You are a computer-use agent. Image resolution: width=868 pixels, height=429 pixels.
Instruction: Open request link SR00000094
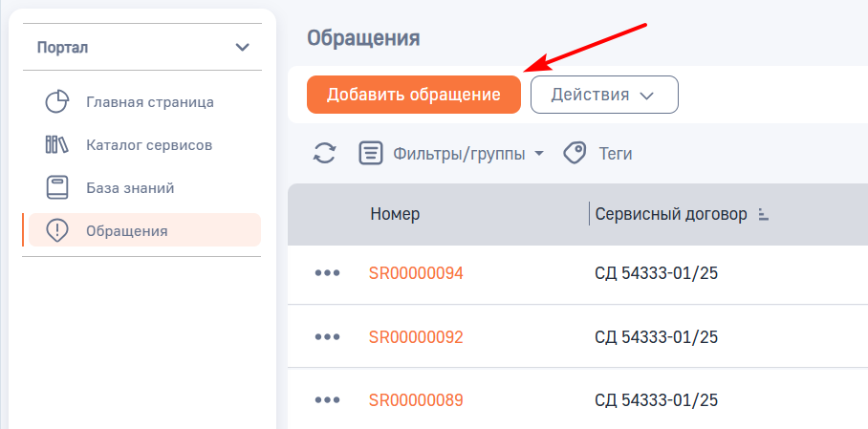click(416, 273)
